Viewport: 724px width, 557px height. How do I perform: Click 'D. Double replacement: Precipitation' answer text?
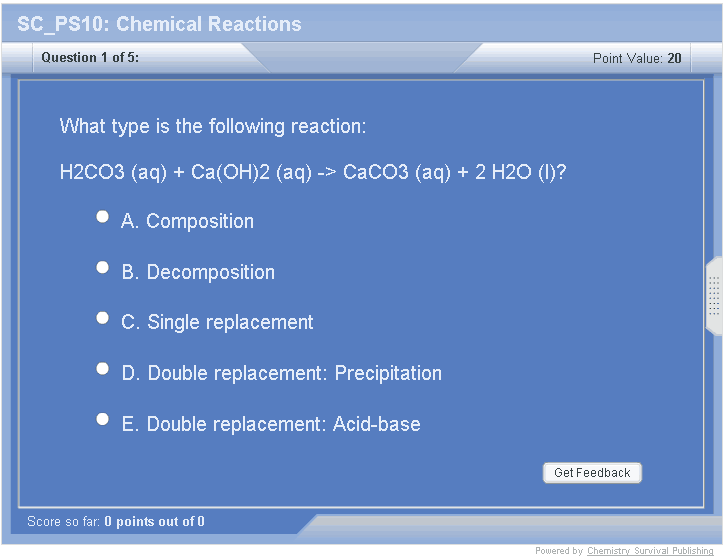click(281, 374)
